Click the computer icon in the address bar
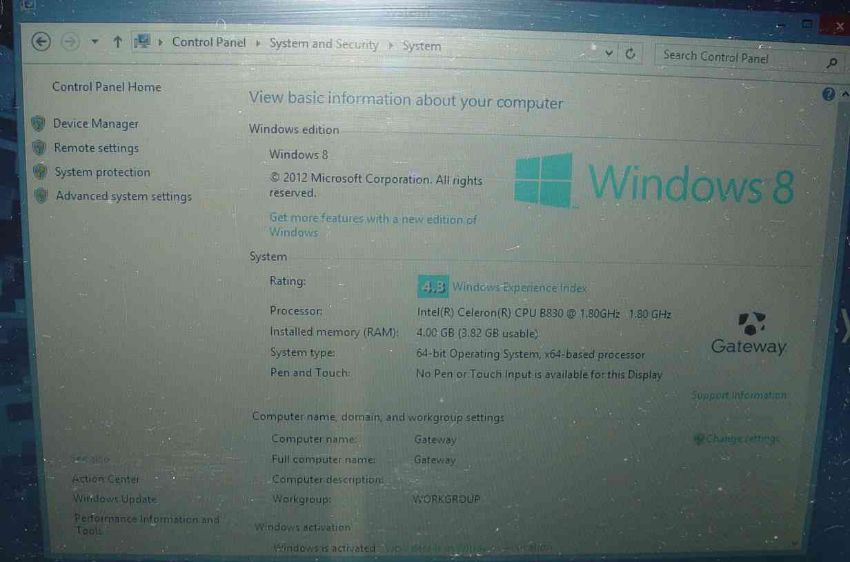Image resolution: width=850 pixels, height=562 pixels. click(x=142, y=42)
